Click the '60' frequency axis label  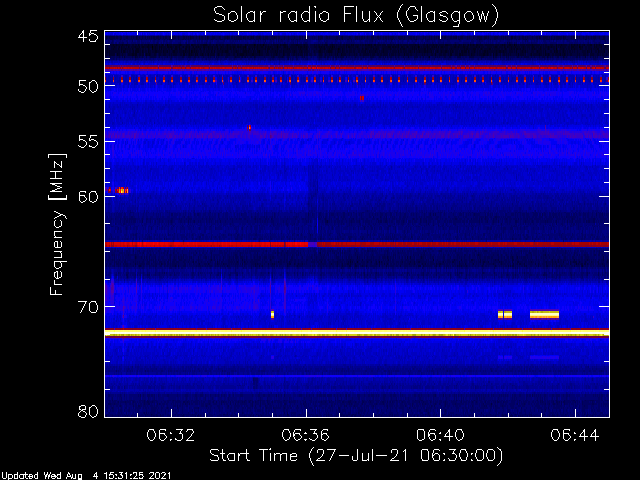click(88, 197)
